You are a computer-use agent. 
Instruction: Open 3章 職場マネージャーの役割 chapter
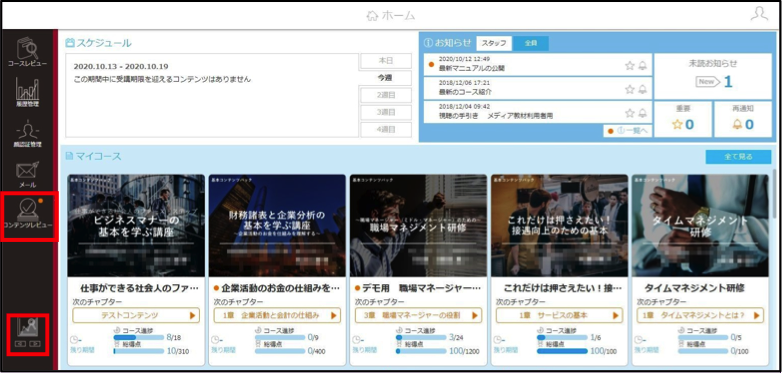coord(418,315)
